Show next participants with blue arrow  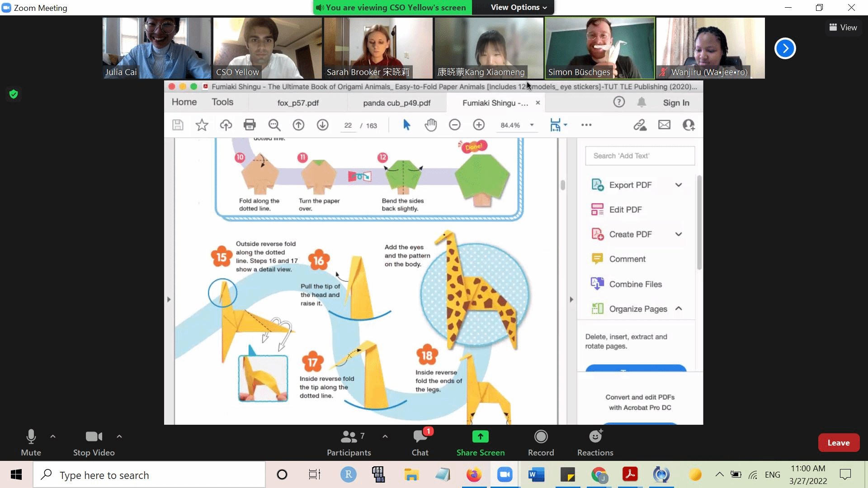pos(785,48)
